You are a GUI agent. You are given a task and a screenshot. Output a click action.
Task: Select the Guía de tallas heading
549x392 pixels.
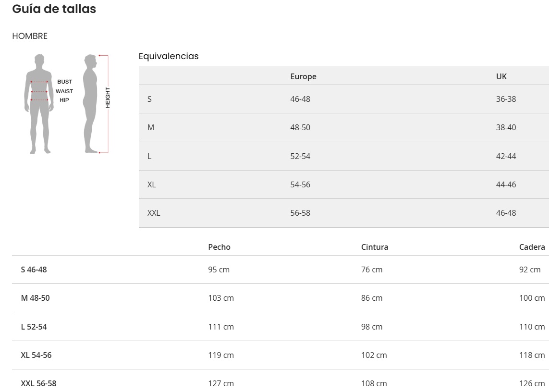[54, 9]
